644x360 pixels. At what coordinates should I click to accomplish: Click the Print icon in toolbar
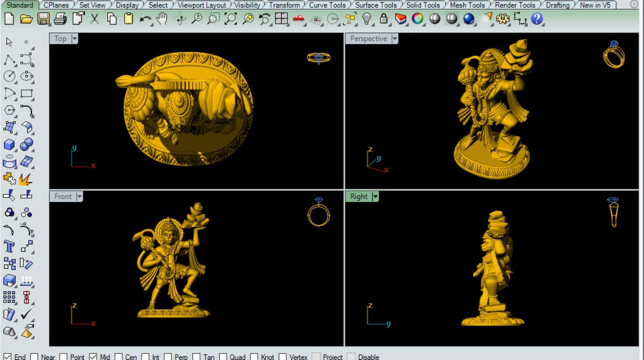pos(60,19)
